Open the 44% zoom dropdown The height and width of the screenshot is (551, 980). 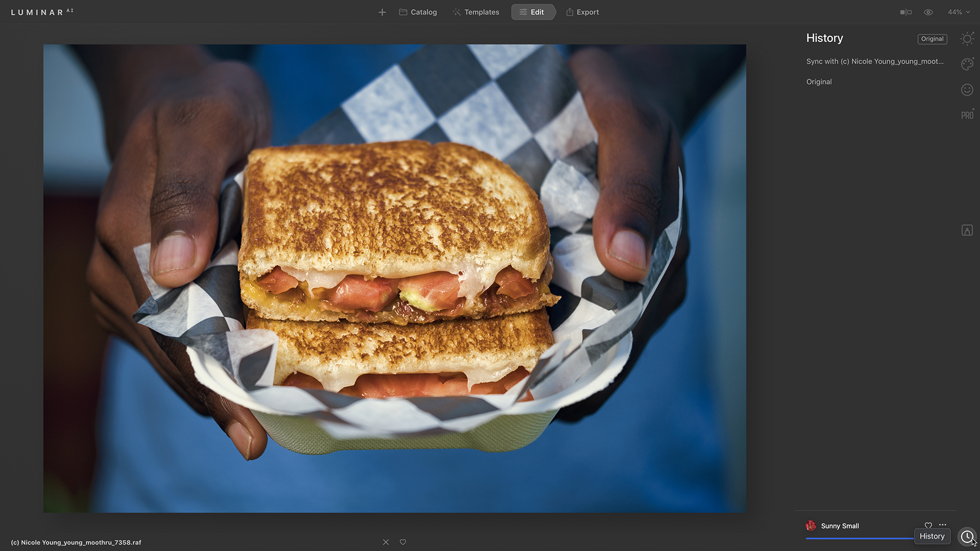[x=959, y=12]
